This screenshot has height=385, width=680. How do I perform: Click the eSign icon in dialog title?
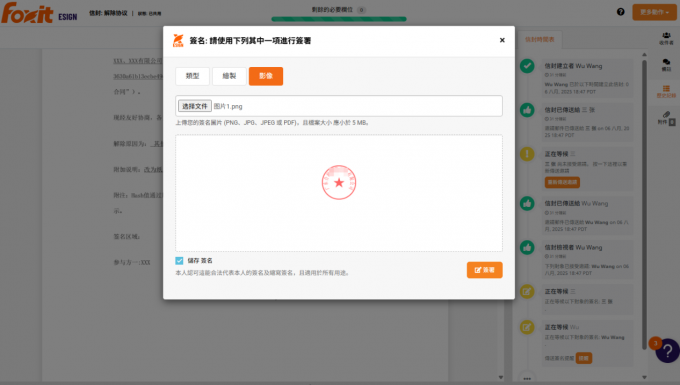(x=178, y=40)
